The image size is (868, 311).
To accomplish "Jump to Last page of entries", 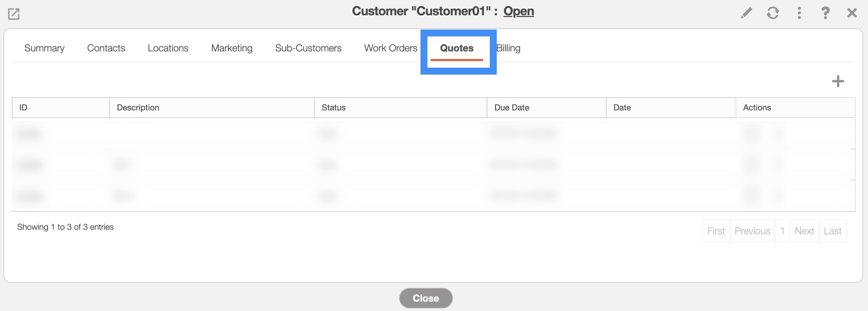I will coord(833,231).
